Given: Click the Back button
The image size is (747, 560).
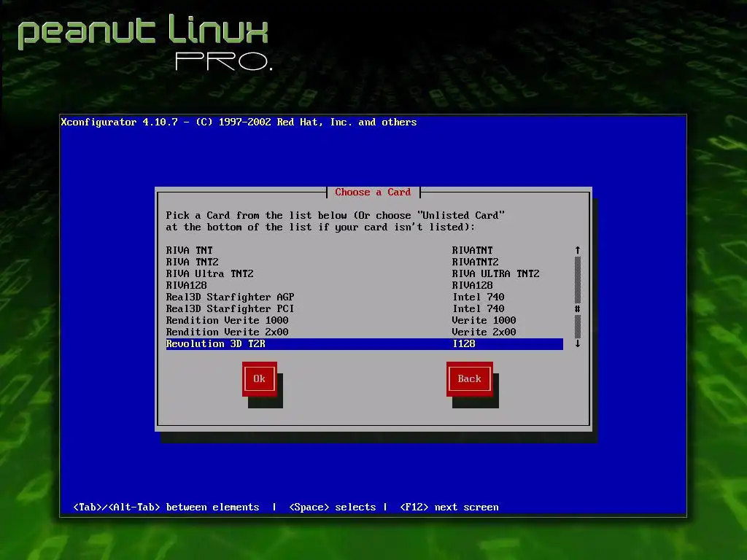Looking at the screenshot, I should pyautogui.click(x=469, y=379).
